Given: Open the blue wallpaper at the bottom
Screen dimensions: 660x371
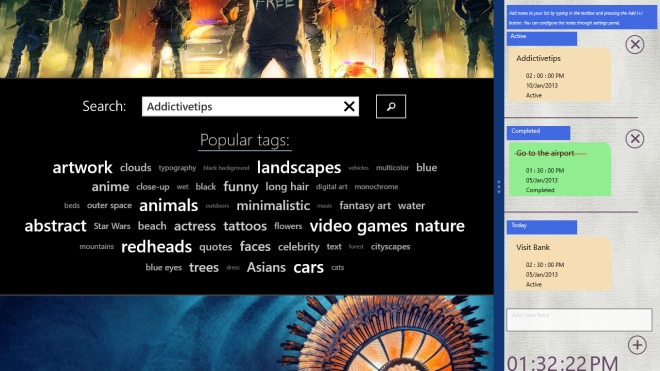Looking at the screenshot, I should [247, 333].
